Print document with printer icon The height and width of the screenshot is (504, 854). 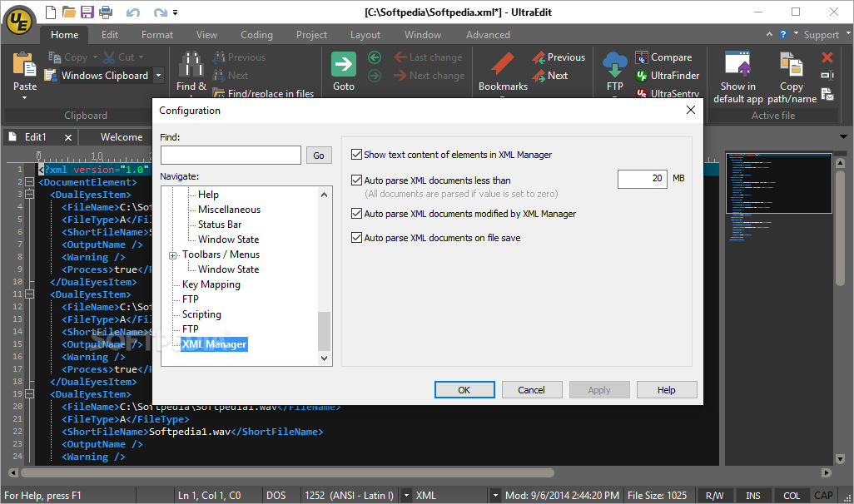106,12
